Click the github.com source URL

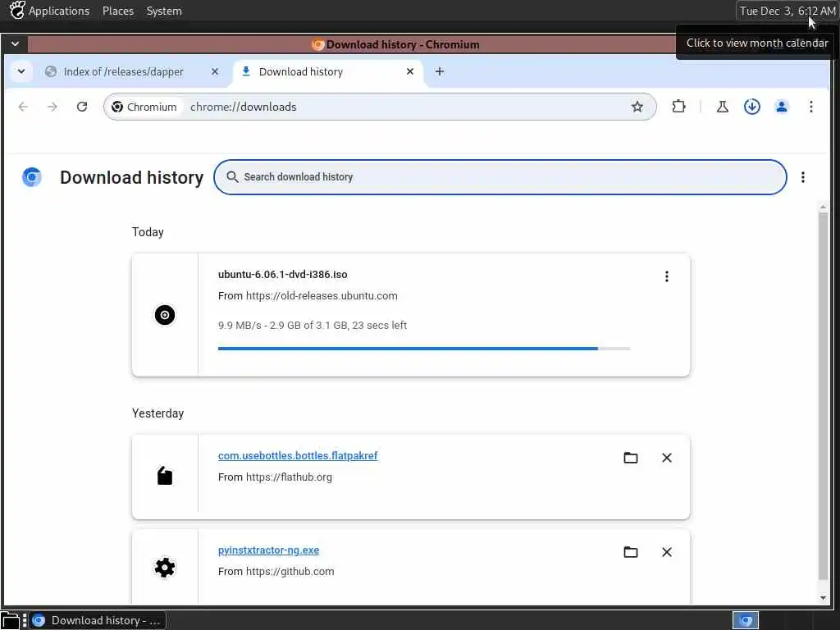[x=290, y=572]
